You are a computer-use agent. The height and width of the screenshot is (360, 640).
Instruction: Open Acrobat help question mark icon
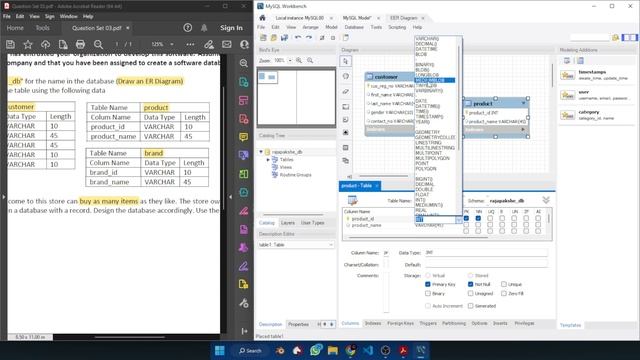click(x=187, y=28)
